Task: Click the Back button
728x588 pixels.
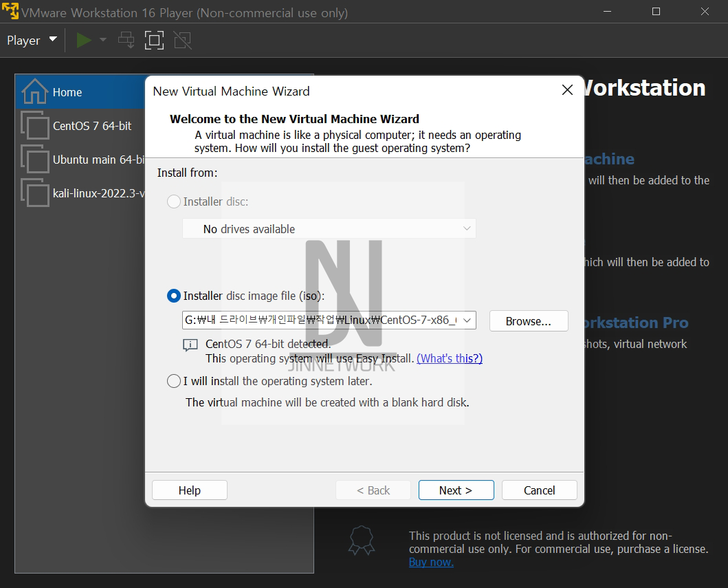Action: tap(373, 490)
